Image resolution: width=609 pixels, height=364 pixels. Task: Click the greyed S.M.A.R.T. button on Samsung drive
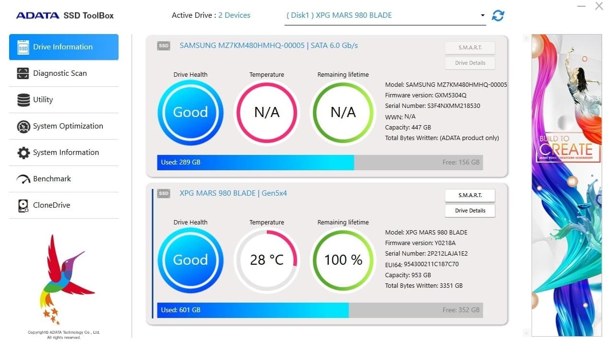pyautogui.click(x=470, y=47)
